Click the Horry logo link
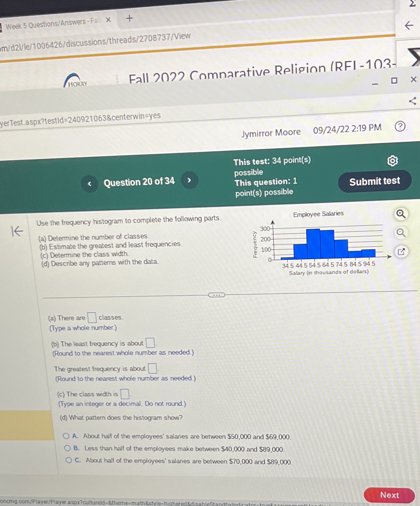Screen dimensions: 420x506 pyautogui.click(x=76, y=80)
